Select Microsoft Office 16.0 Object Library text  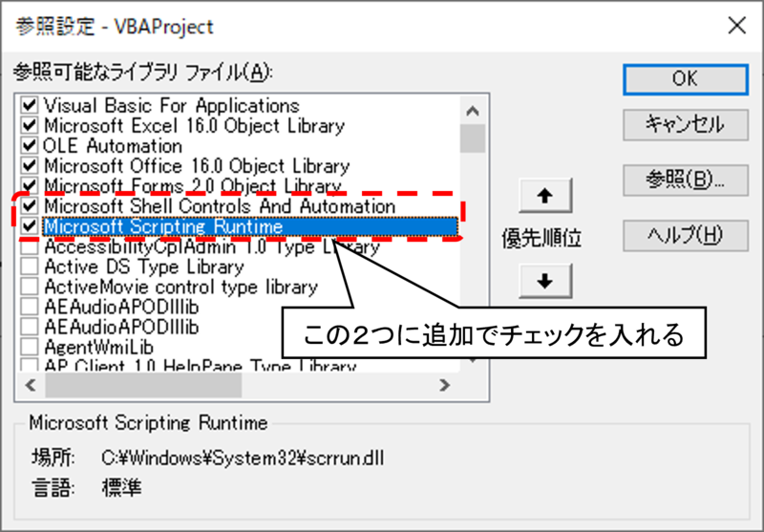click(x=197, y=166)
